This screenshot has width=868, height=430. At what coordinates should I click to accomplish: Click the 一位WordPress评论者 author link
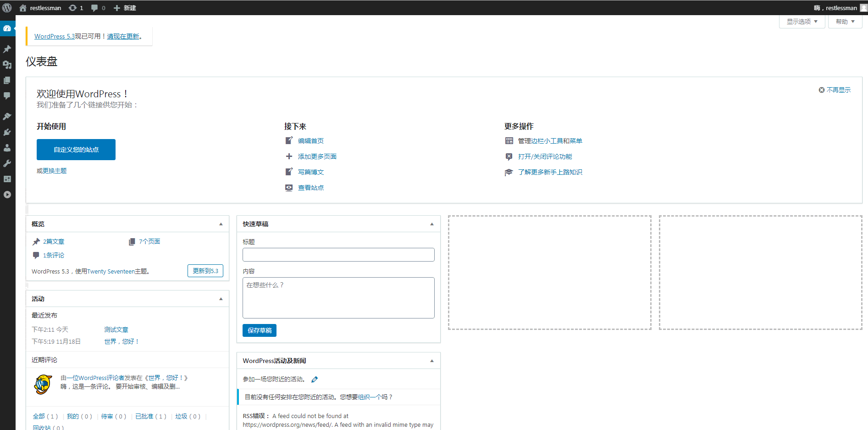(x=99, y=378)
